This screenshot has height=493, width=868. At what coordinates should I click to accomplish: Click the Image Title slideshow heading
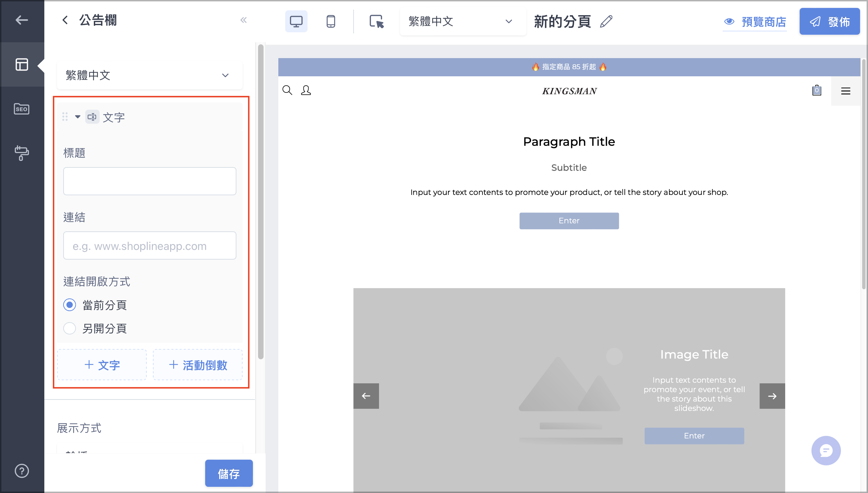tap(694, 354)
